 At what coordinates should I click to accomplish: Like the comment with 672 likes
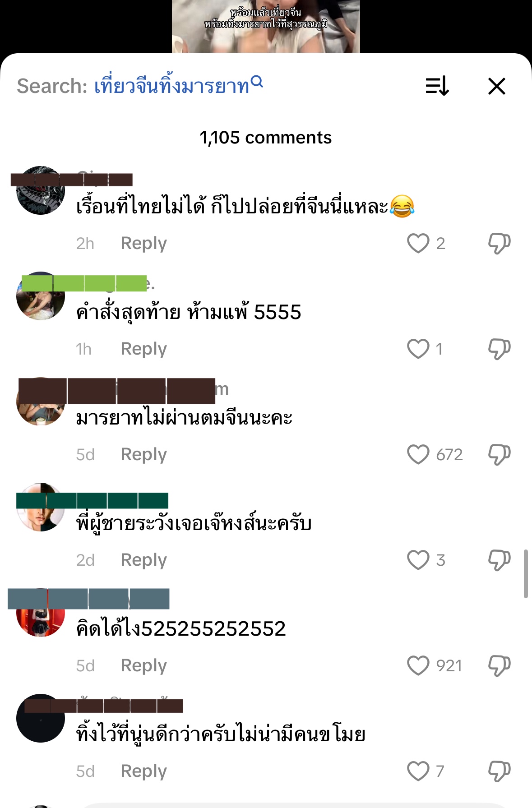coord(418,454)
